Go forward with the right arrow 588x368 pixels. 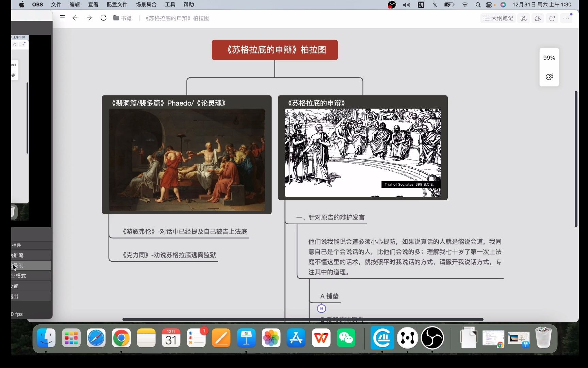pyautogui.click(x=89, y=18)
